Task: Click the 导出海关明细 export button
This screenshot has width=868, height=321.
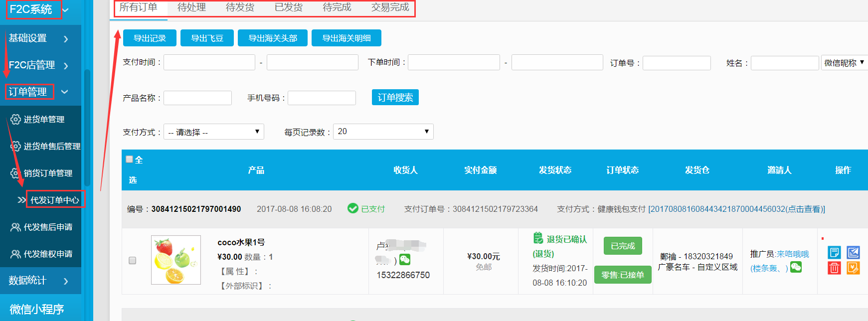Action: coord(346,38)
